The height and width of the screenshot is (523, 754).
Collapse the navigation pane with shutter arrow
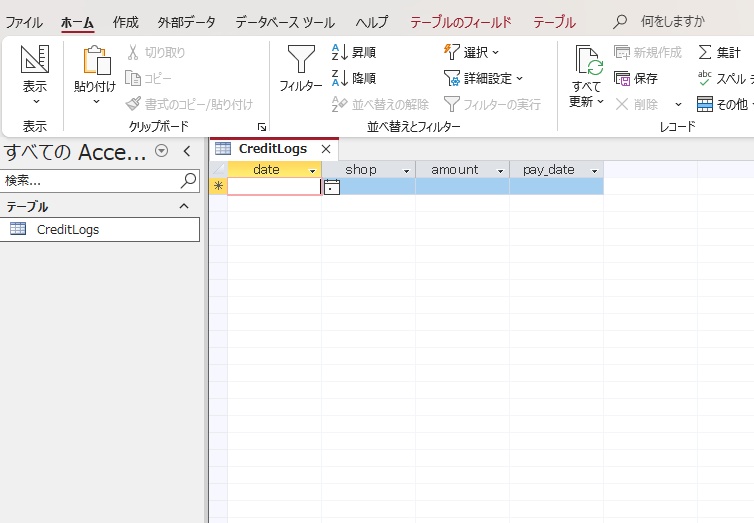pyautogui.click(x=187, y=151)
